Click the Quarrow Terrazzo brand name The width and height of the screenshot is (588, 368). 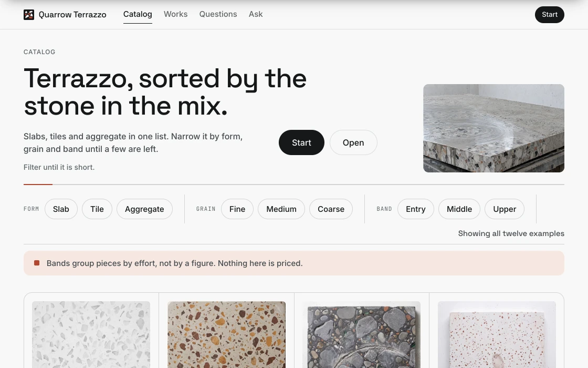(72, 15)
